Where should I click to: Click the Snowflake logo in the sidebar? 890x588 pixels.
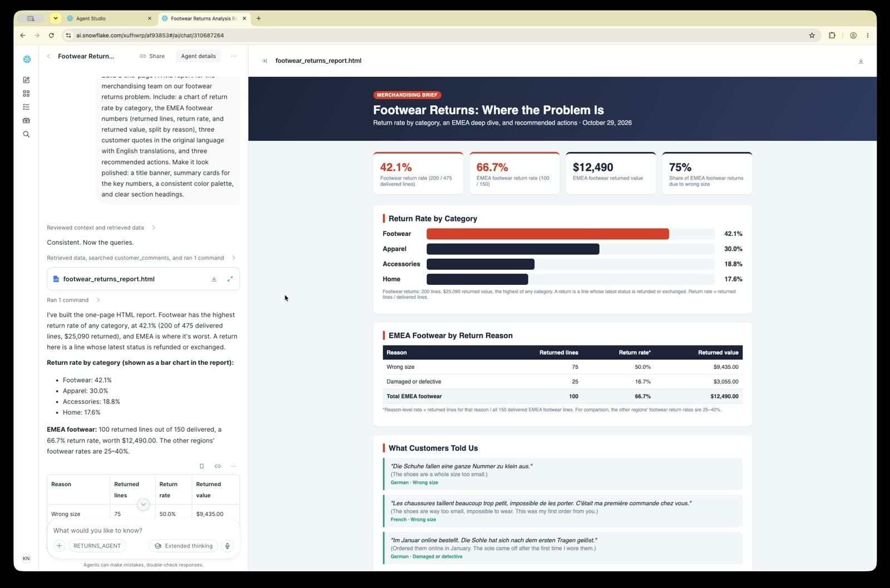[27, 59]
